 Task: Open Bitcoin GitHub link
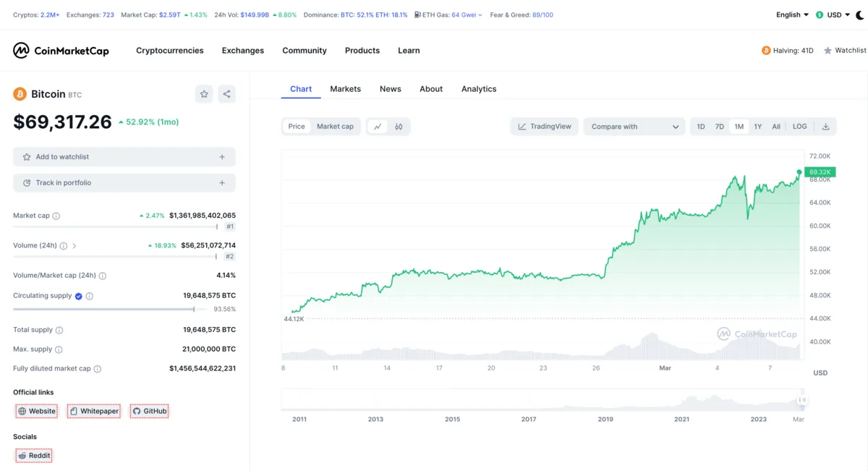tap(149, 411)
